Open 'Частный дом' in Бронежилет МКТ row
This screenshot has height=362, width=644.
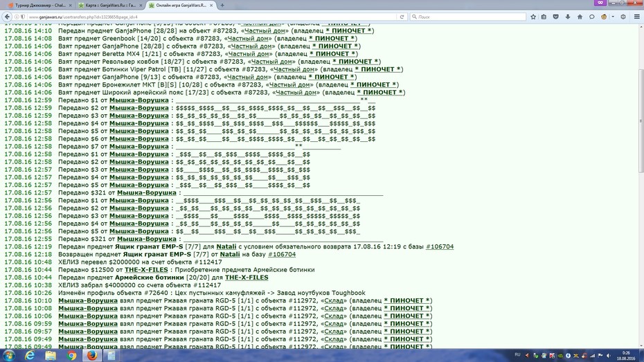coord(289,84)
